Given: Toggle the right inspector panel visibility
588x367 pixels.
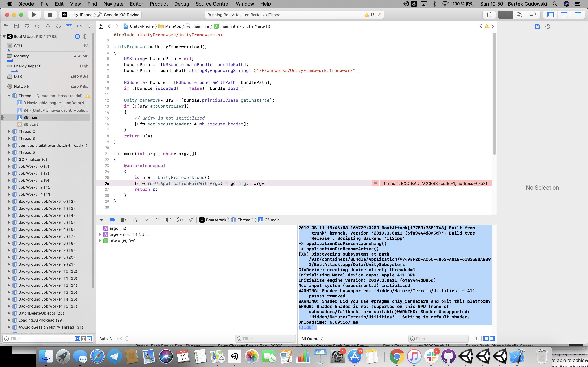Looking at the screenshot, I should pyautogui.click(x=578, y=15).
